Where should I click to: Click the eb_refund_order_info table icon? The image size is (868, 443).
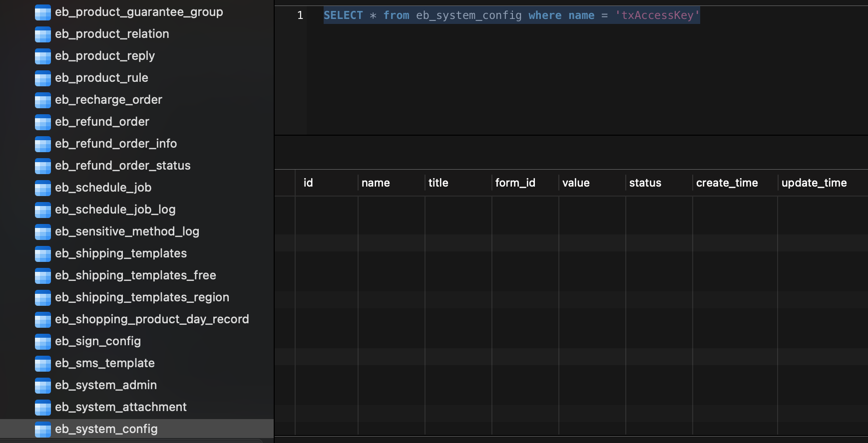pyautogui.click(x=43, y=144)
